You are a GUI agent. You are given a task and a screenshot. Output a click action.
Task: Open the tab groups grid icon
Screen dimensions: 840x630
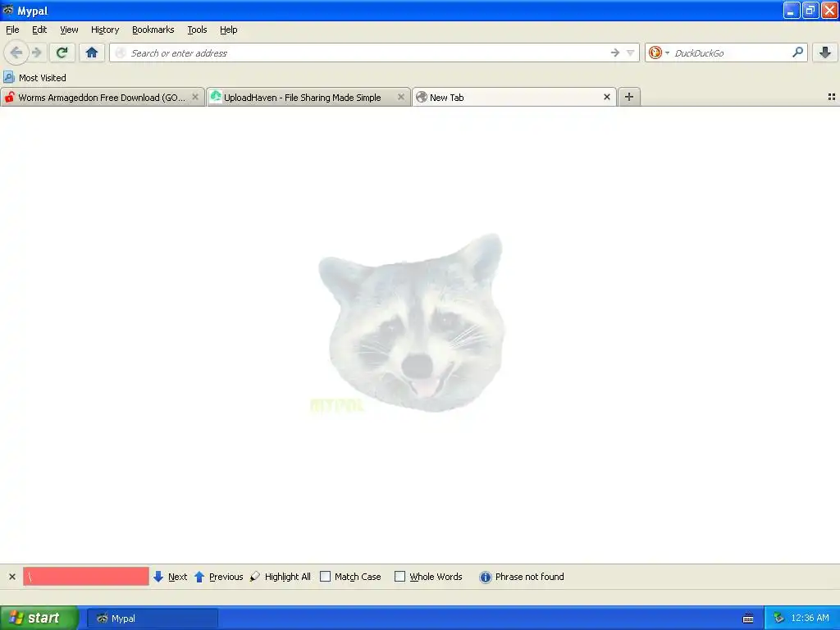tap(832, 97)
